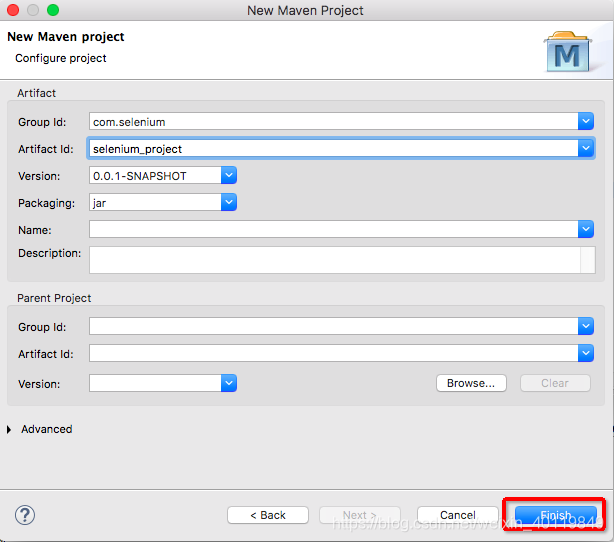Open the Packaging dropdown arrow
This screenshot has height=542, width=614.
pyautogui.click(x=229, y=202)
